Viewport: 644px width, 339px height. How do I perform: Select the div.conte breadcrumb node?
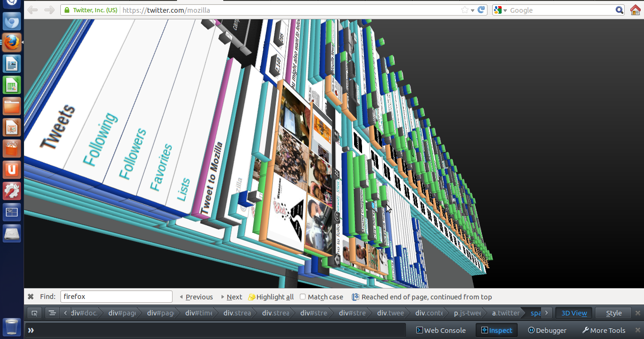(429, 313)
